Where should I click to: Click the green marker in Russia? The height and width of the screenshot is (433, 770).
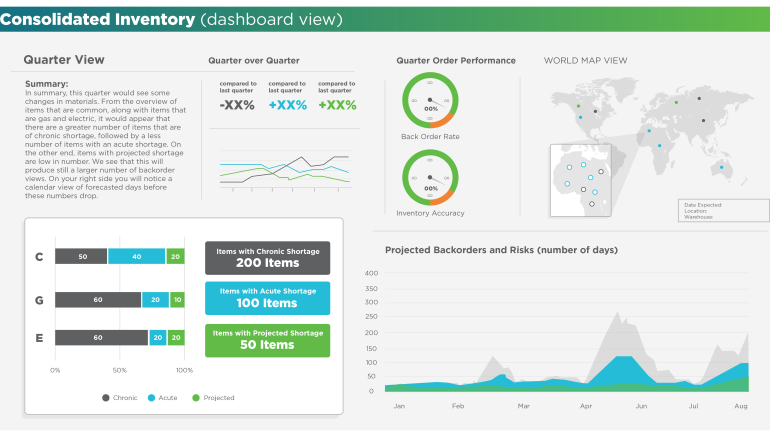(676, 102)
